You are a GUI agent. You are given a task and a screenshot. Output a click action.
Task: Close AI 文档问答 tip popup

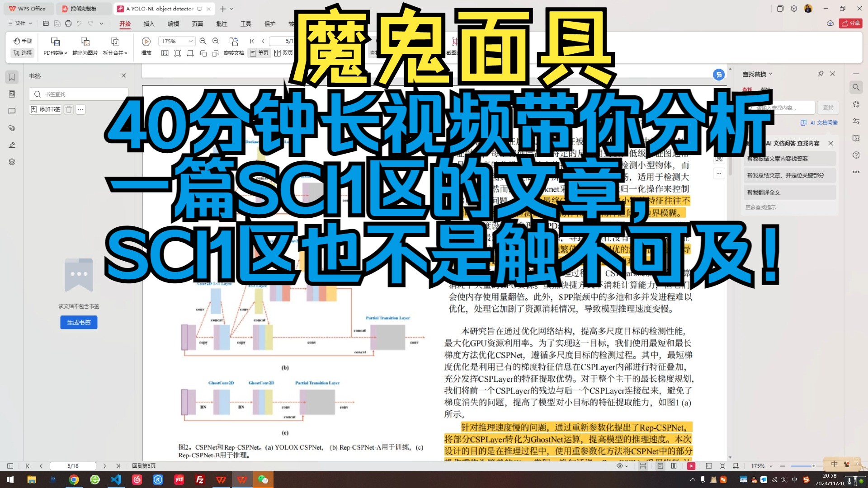(830, 143)
